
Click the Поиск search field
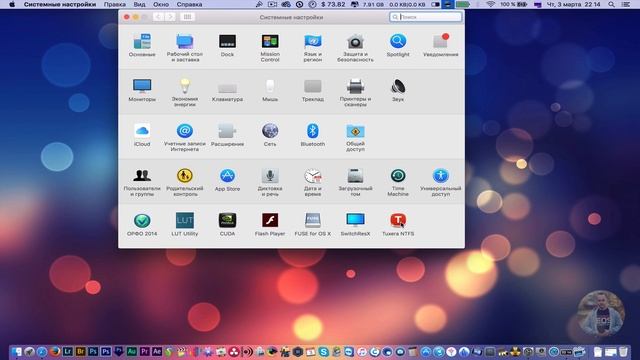pyautogui.click(x=425, y=17)
